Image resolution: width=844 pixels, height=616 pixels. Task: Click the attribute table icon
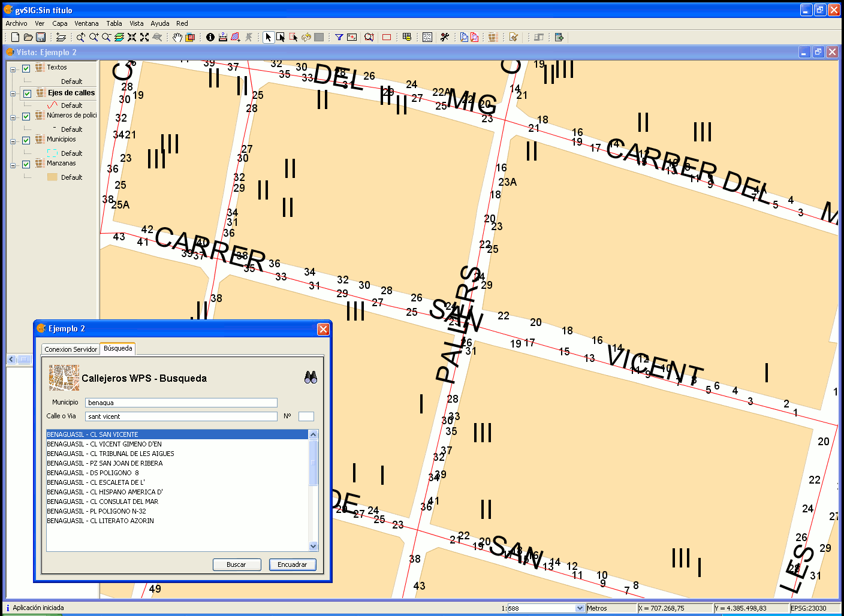tap(407, 37)
